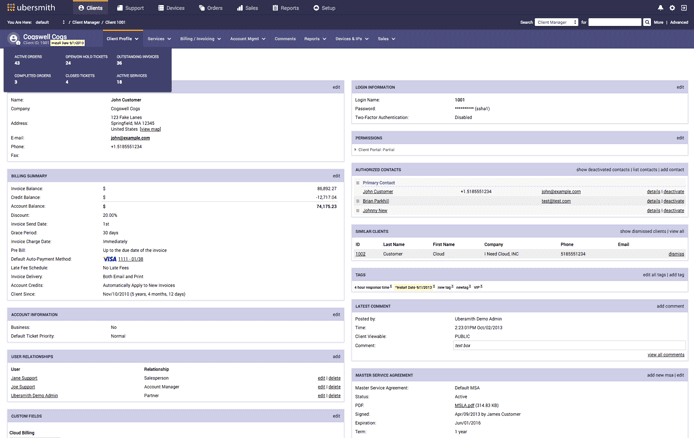Open the MSA.pdf file link
The height and width of the screenshot is (438, 694).
(x=464, y=406)
